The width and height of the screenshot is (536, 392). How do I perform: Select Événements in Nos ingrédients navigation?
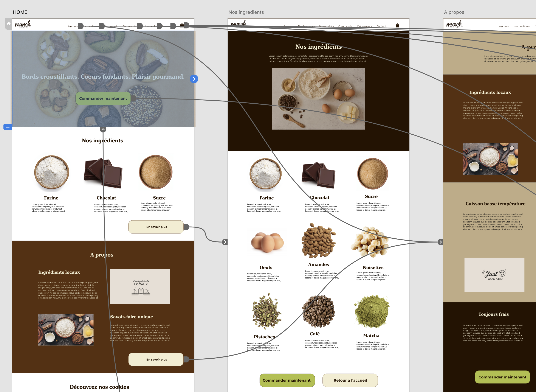click(x=364, y=26)
